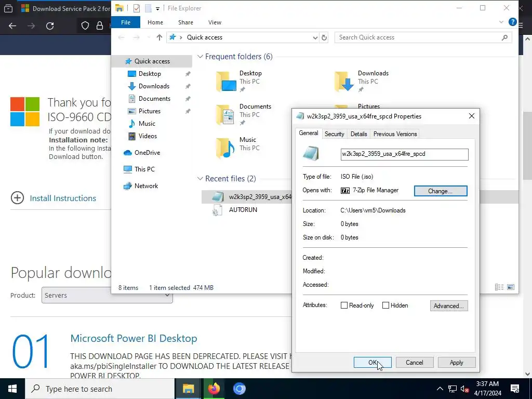Screen dimensions: 532x399
Task: Click the Up arrow in File Explorer
Action: coord(159,37)
